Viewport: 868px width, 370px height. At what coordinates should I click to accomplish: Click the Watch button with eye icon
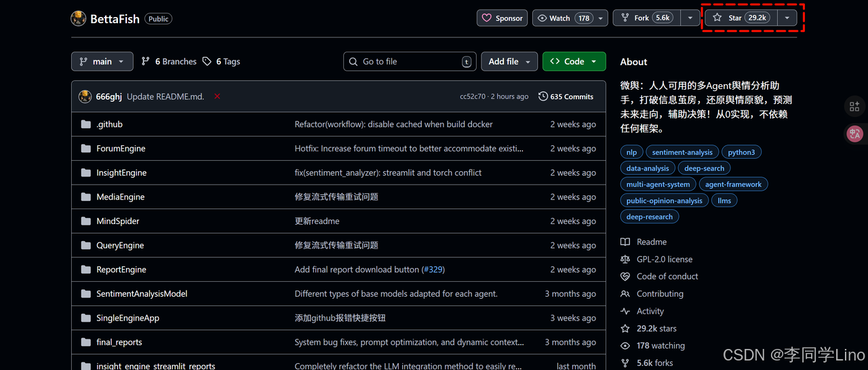pyautogui.click(x=570, y=18)
